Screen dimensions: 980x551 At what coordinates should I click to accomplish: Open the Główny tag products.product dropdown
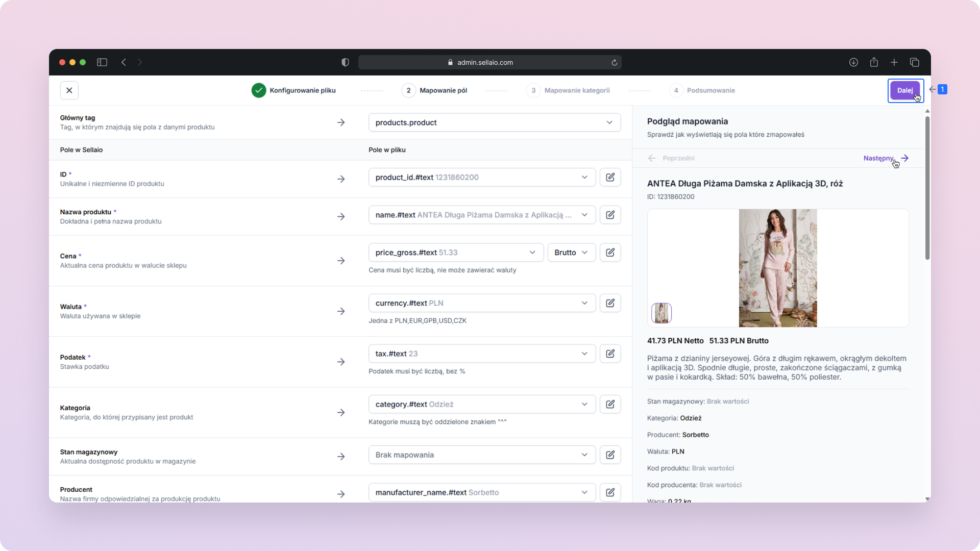click(x=495, y=122)
